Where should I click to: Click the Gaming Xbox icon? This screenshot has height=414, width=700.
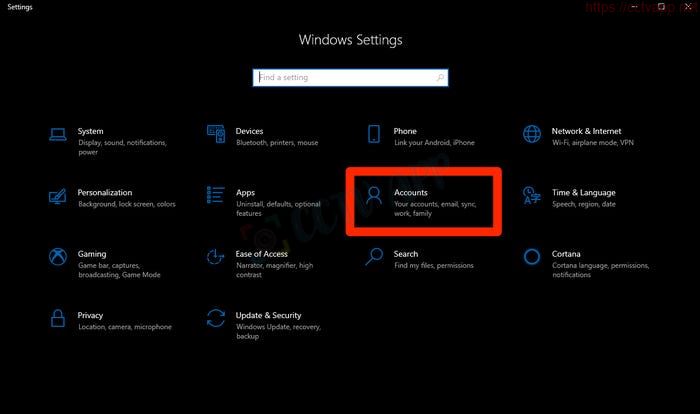(x=58, y=257)
